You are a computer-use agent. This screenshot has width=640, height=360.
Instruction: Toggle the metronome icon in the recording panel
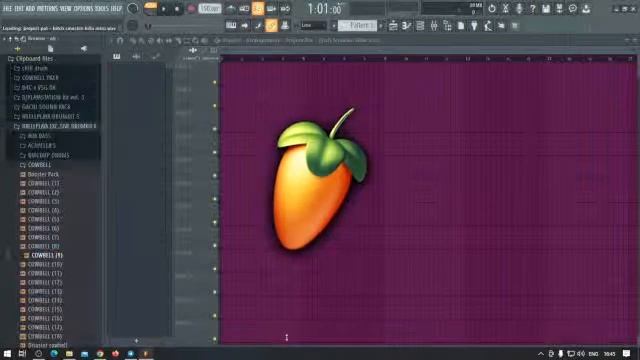click(x=231, y=9)
